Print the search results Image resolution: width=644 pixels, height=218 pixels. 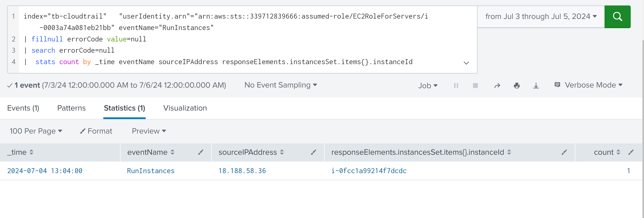point(517,86)
